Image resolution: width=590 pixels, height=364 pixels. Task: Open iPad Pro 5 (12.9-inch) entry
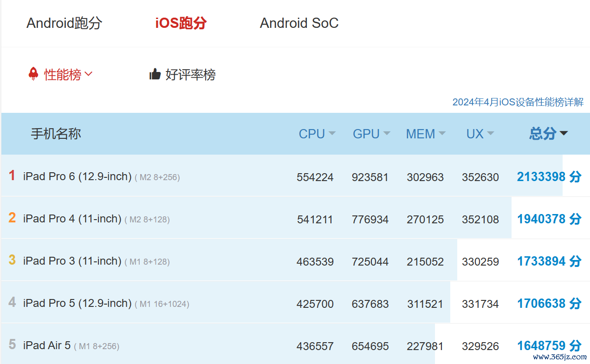(77, 303)
